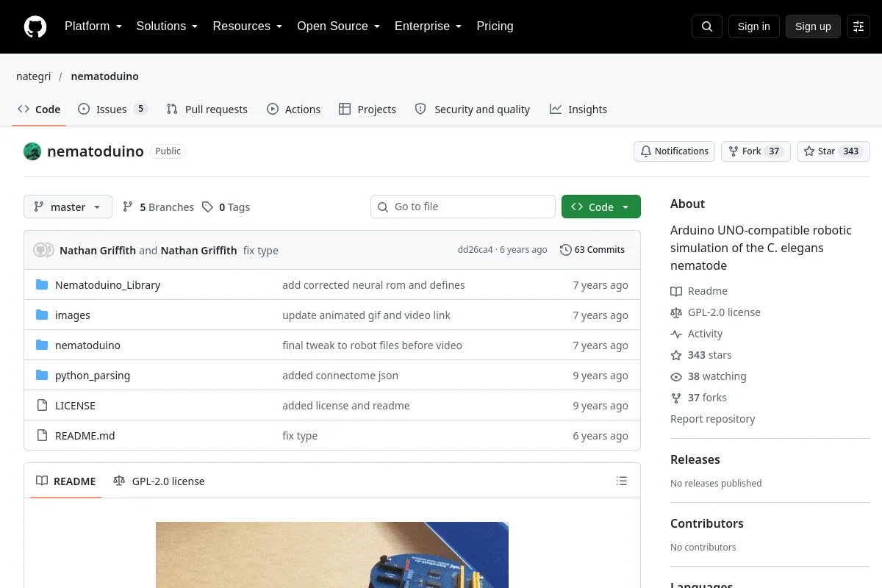The width and height of the screenshot is (882, 588).
Task: Click the README.md file icon
Action: (x=42, y=436)
